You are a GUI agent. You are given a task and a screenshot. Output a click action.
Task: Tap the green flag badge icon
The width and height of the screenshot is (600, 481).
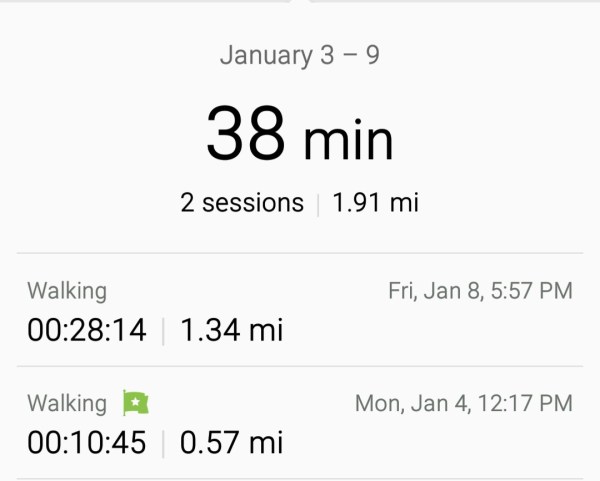[x=135, y=403]
